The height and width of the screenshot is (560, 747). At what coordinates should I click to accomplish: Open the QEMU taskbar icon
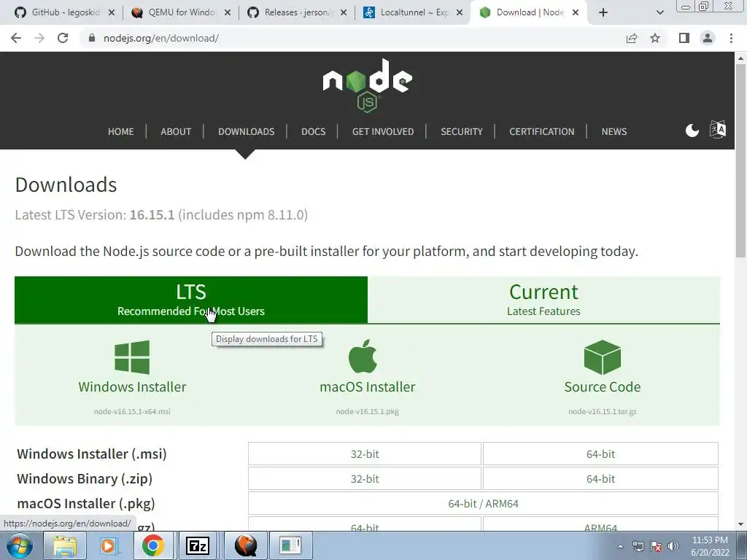point(246,545)
